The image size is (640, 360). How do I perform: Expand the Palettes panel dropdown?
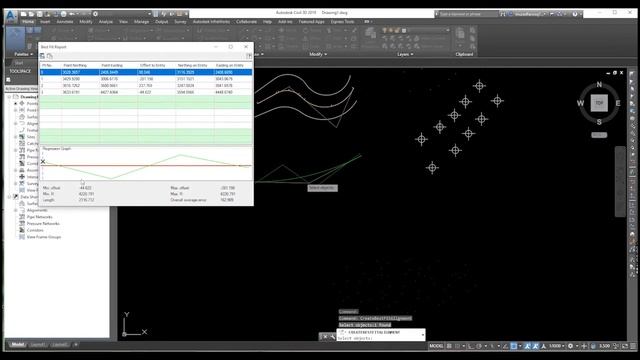pyautogui.click(x=23, y=54)
